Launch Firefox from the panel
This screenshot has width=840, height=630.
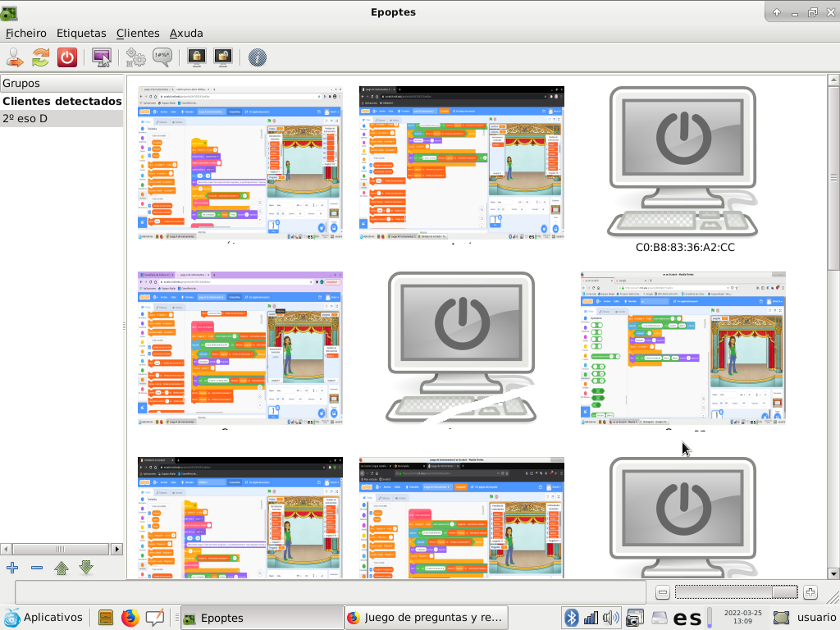[x=130, y=619]
